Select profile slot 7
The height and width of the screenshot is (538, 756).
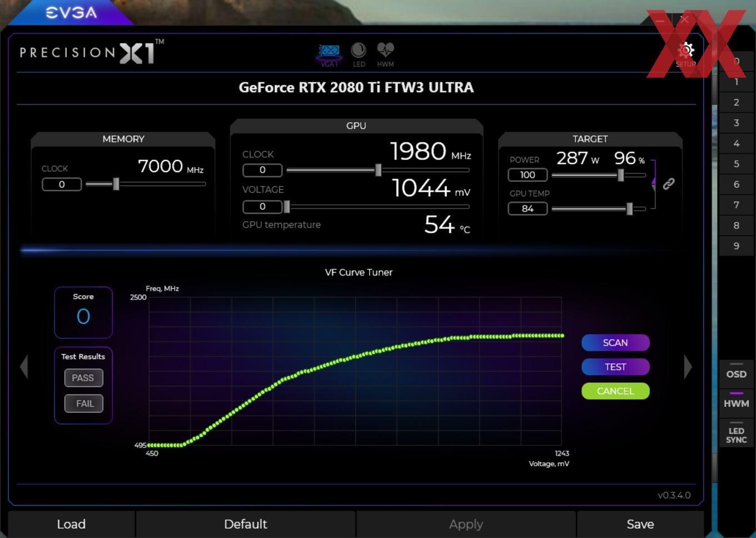pyautogui.click(x=737, y=205)
